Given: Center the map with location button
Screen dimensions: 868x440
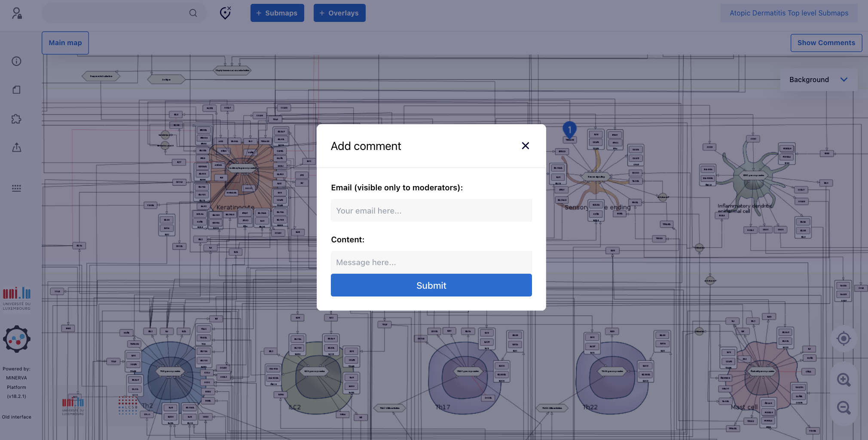Looking at the screenshot, I should (844, 339).
